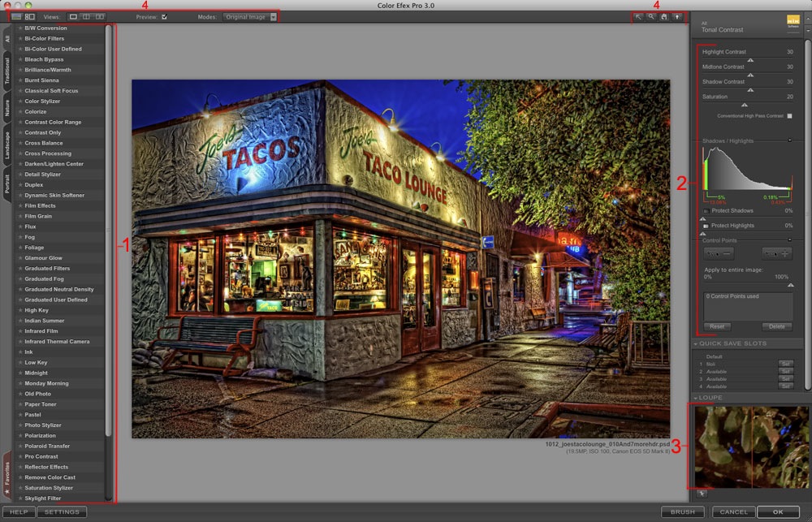The image size is (812, 522).
Task: Click the next filter down arrow
Action: point(808,31)
